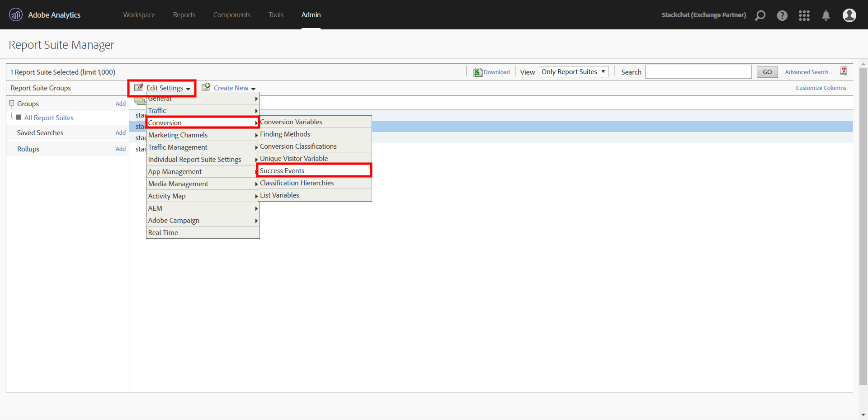Image resolution: width=868 pixels, height=420 pixels.
Task: Select Conversion Classifications
Action: coord(315,146)
